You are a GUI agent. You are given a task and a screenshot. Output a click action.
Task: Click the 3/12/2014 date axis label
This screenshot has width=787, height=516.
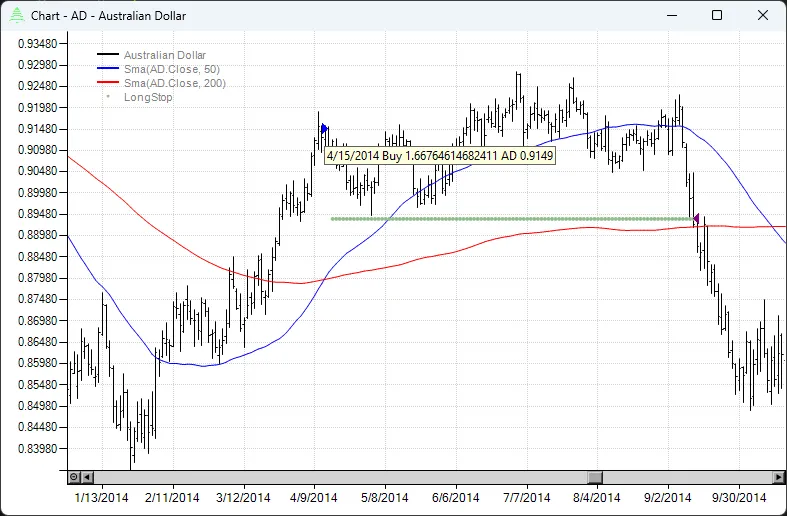click(x=243, y=498)
